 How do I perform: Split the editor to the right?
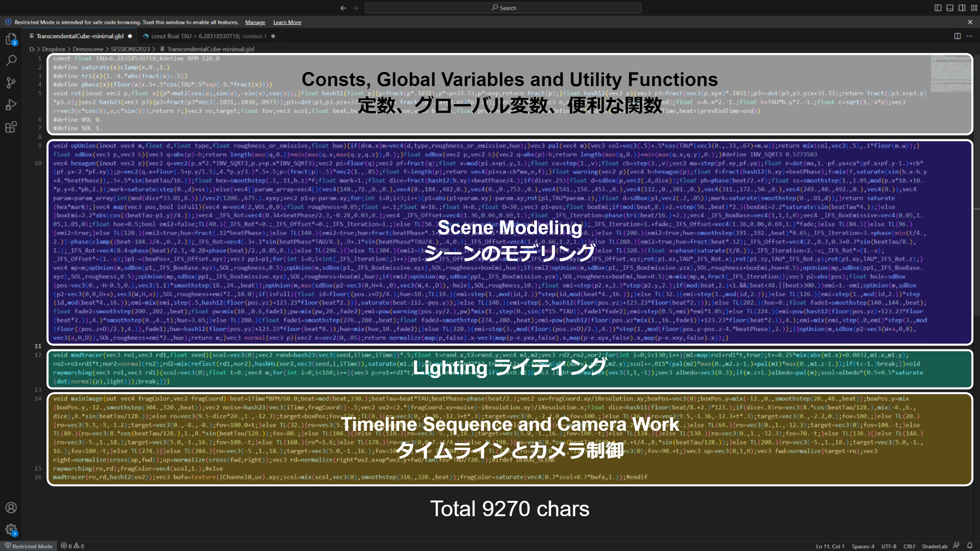click(x=957, y=36)
